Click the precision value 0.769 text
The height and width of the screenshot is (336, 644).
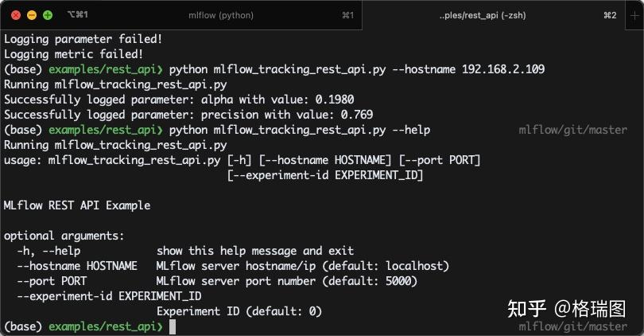click(356, 115)
